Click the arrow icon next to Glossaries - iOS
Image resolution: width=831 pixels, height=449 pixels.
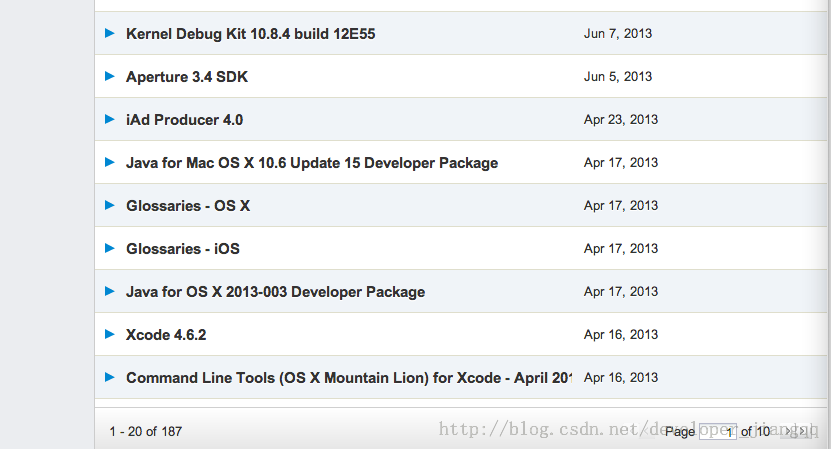110,248
